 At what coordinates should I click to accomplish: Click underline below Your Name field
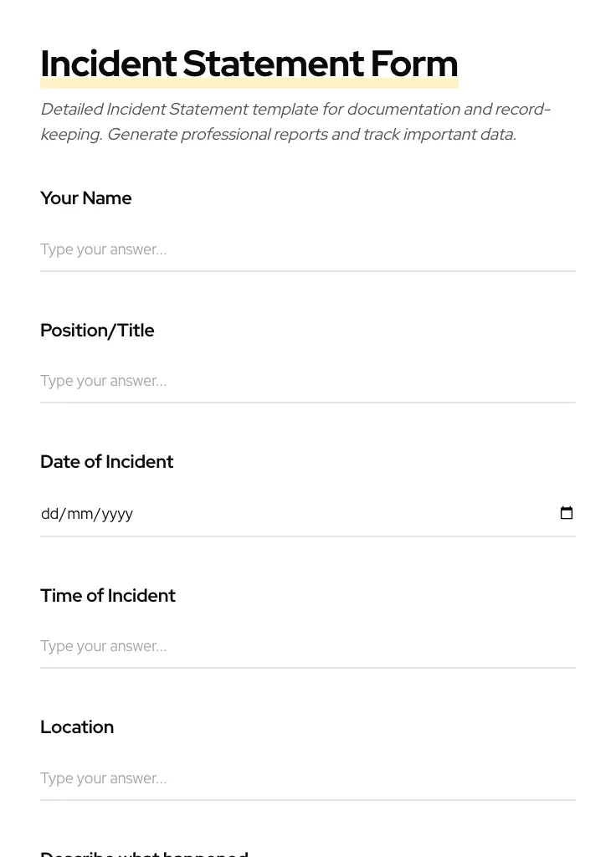click(x=308, y=270)
